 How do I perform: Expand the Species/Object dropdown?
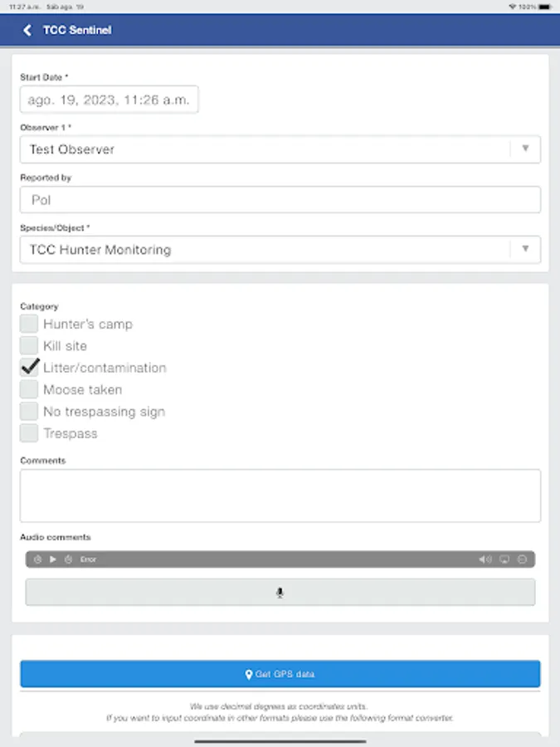point(280,249)
